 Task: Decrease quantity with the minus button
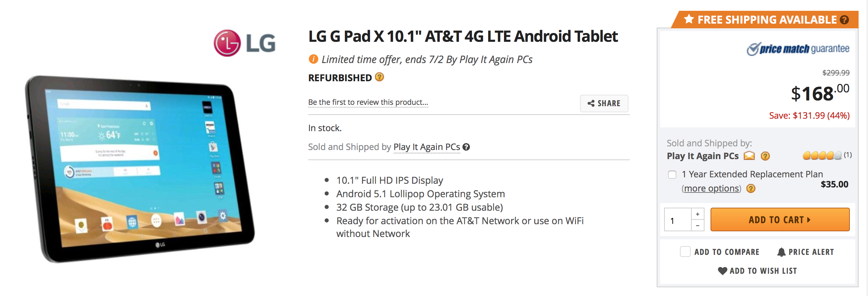(x=697, y=225)
